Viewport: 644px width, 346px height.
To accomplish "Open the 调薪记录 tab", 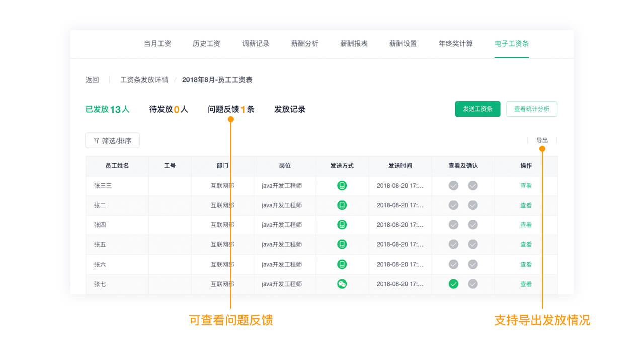I will click(x=256, y=44).
